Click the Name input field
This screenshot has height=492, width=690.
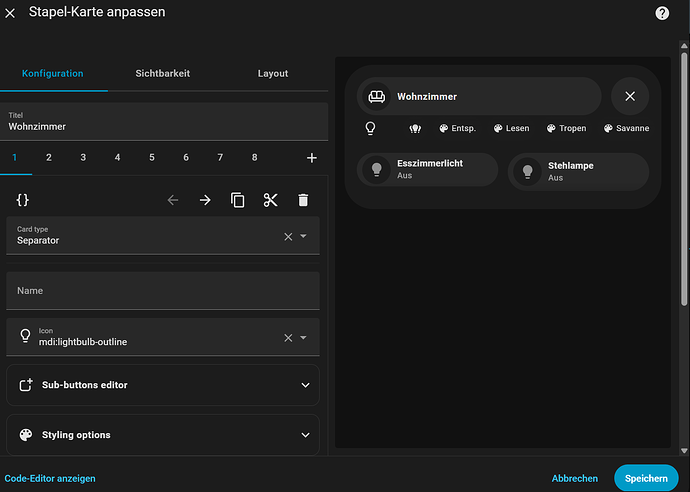pyautogui.click(x=162, y=290)
